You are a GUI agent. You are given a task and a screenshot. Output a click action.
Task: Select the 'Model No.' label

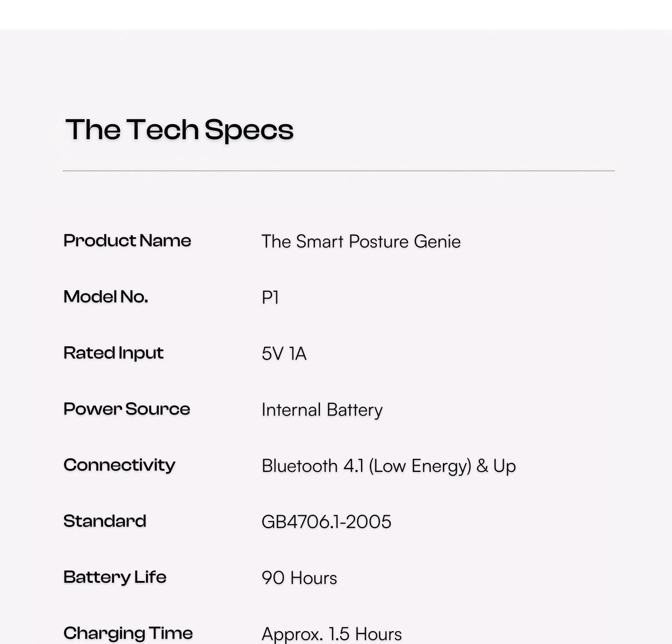click(106, 296)
